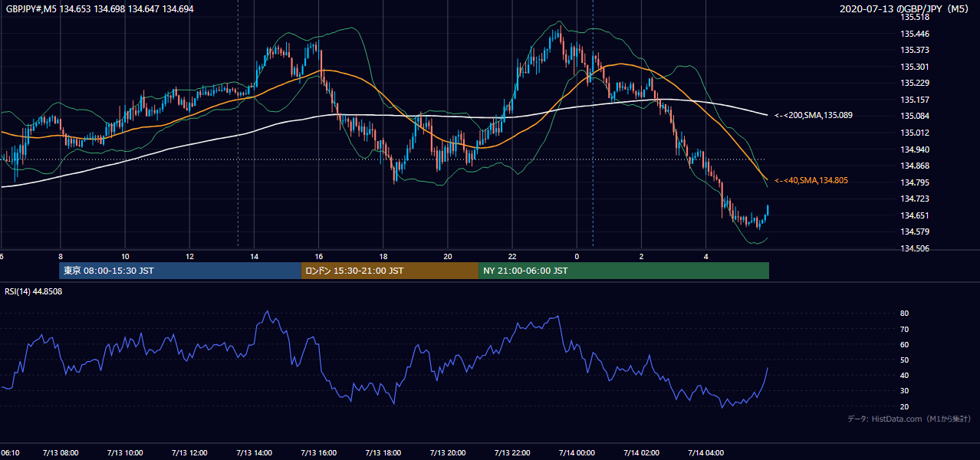The height and width of the screenshot is (460, 980).
Task: Click RSI scale level 80
Action: pyautogui.click(x=904, y=314)
